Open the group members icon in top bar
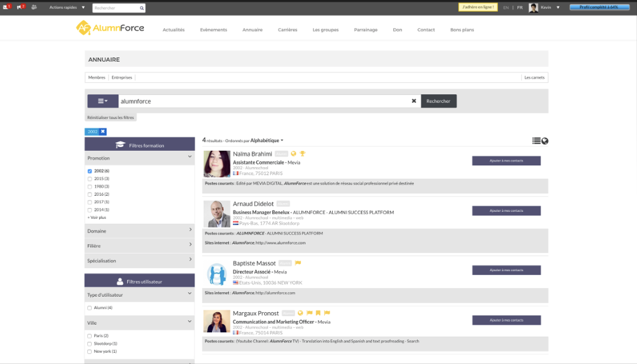The height and width of the screenshot is (364, 637). [x=34, y=7]
